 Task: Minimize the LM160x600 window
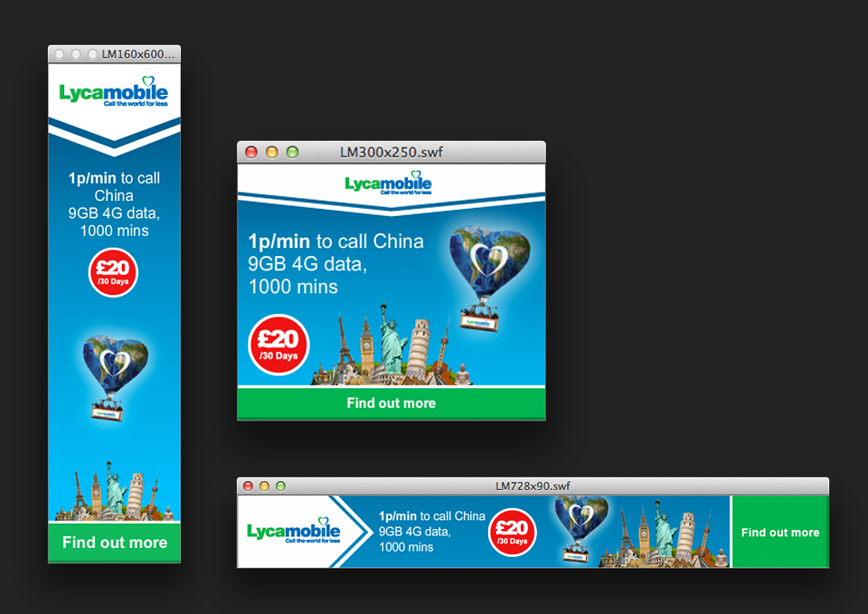pos(76,54)
